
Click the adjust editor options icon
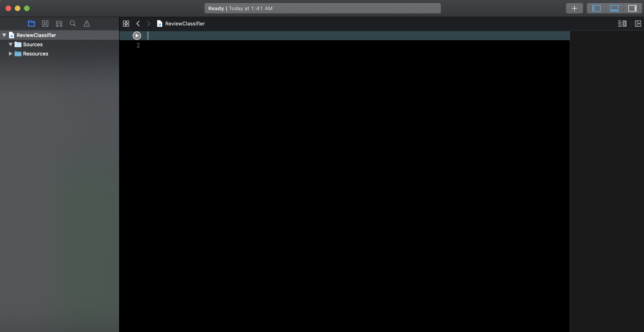[622, 24]
